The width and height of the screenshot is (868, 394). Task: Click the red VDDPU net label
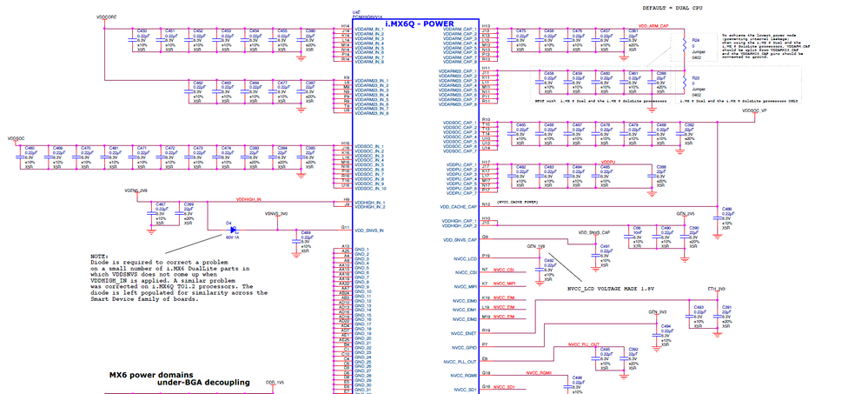coord(608,163)
